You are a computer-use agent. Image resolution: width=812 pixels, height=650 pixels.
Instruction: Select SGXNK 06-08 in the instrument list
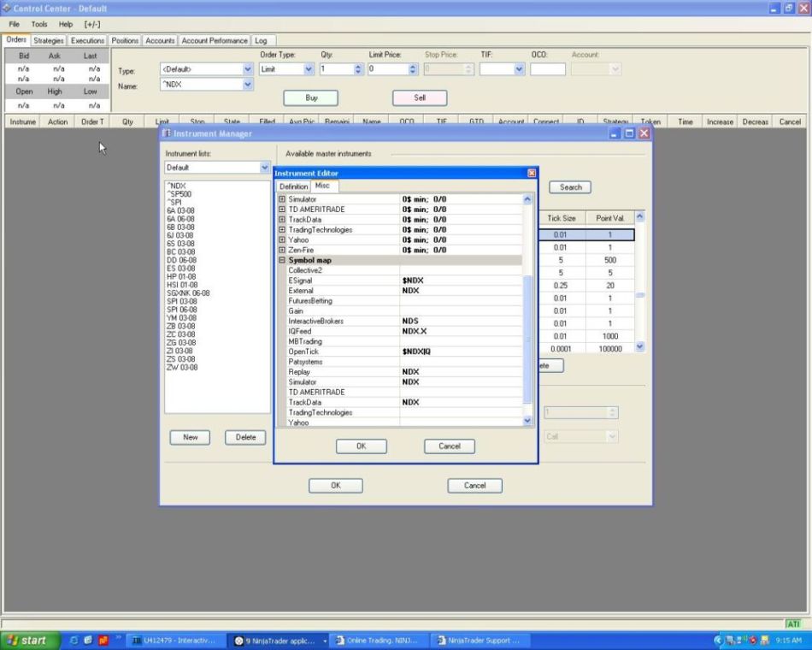pos(188,293)
